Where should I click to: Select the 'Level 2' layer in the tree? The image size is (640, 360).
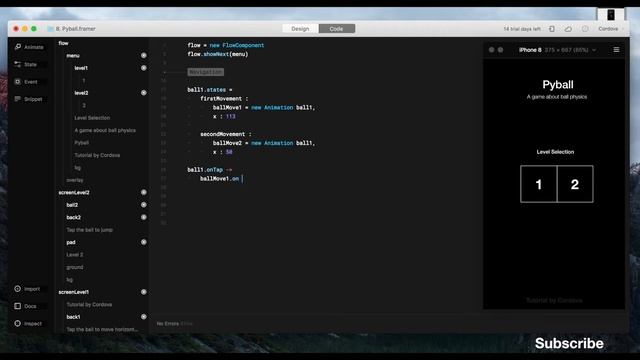pyautogui.click(x=75, y=255)
